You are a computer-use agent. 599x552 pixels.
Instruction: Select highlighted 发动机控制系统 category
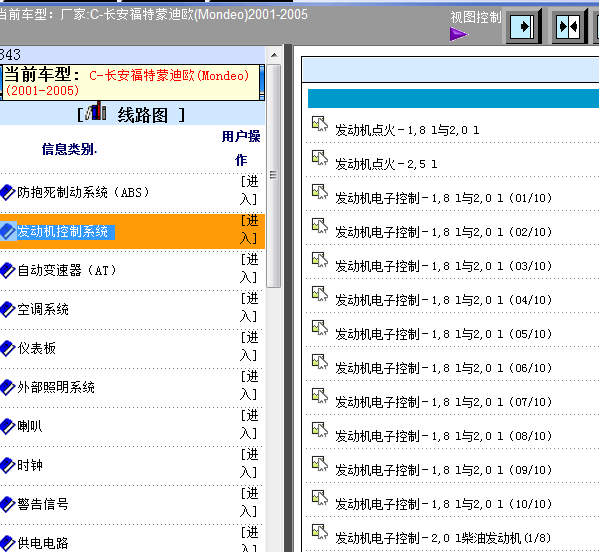pos(63,231)
